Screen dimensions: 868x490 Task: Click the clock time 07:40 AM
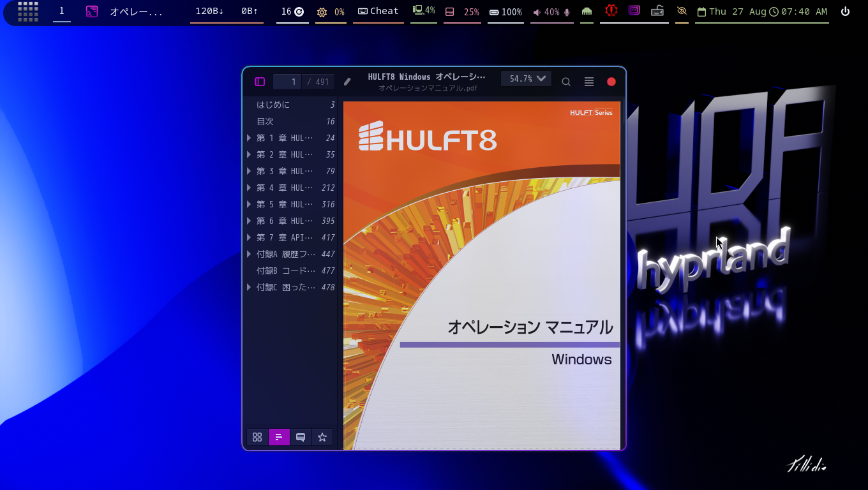798,12
